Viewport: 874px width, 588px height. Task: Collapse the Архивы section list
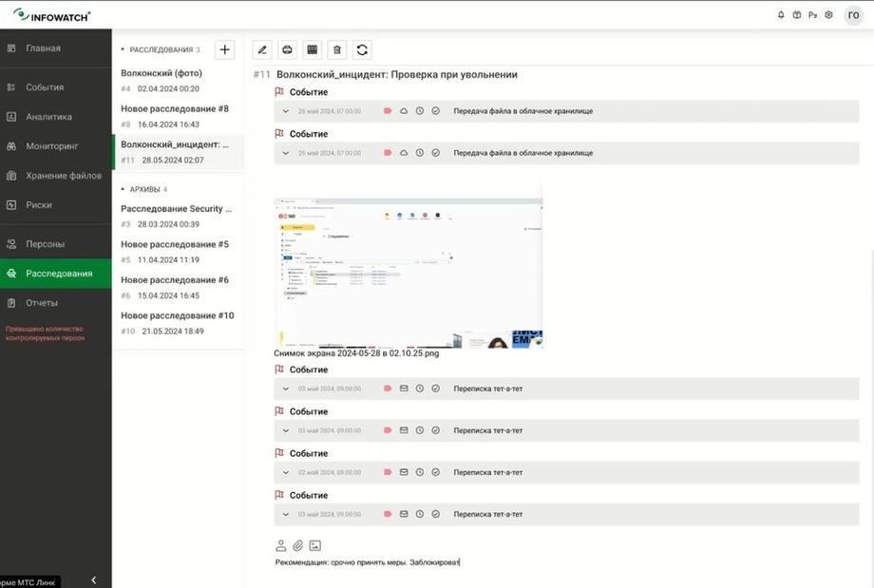tap(123, 189)
